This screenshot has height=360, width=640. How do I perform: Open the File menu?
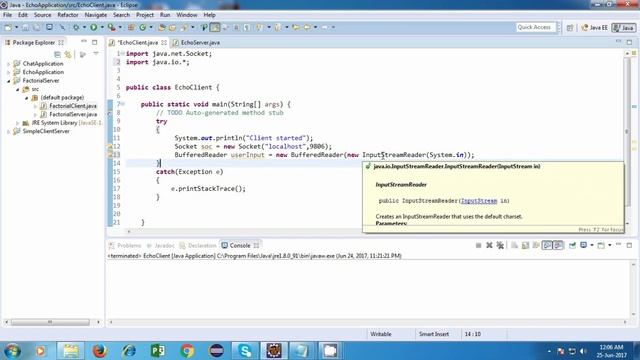pos(7,15)
